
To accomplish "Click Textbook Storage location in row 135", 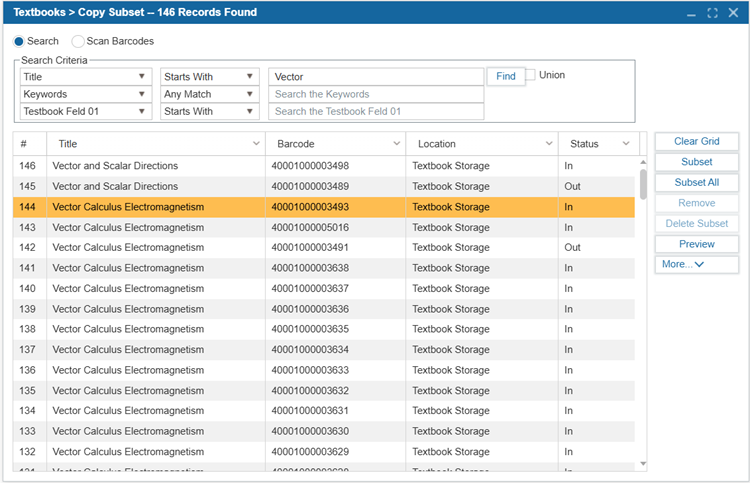I will click(451, 391).
